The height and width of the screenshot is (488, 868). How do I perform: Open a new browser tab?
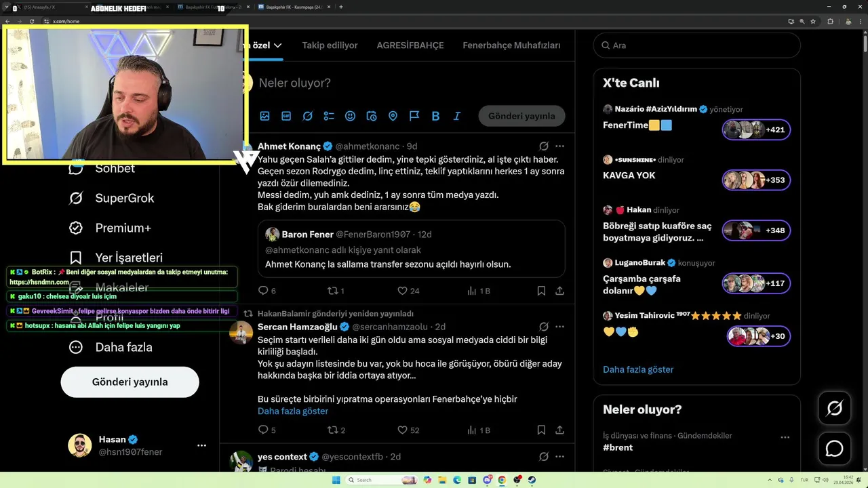point(340,7)
